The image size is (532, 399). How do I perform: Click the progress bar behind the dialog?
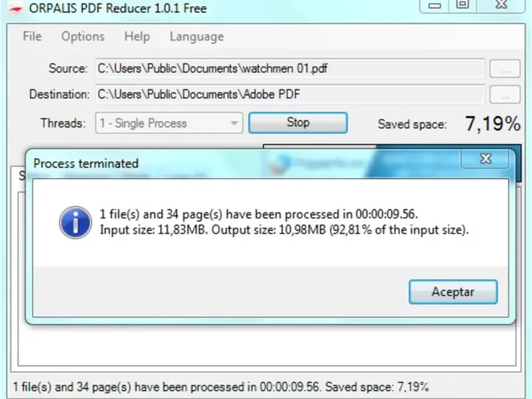(x=392, y=146)
